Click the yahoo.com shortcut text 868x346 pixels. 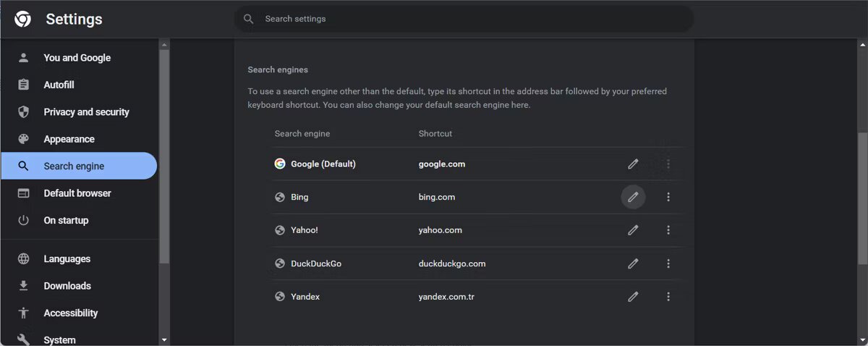pyautogui.click(x=441, y=230)
